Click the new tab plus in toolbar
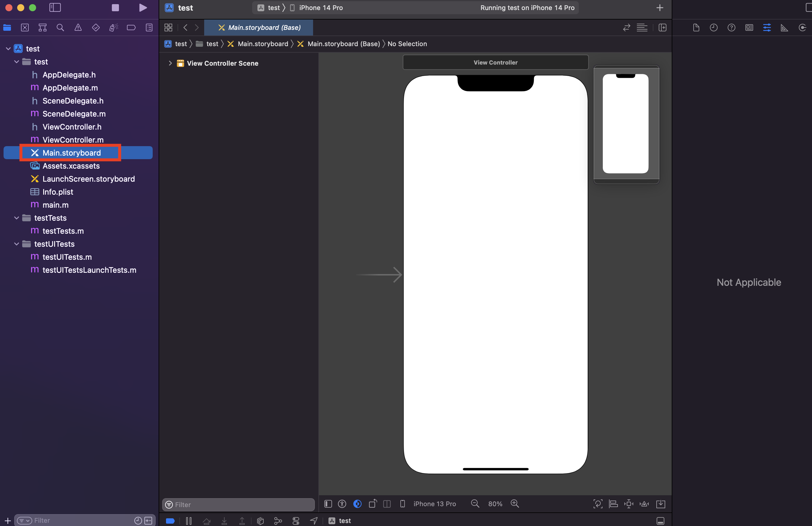 [660, 7]
